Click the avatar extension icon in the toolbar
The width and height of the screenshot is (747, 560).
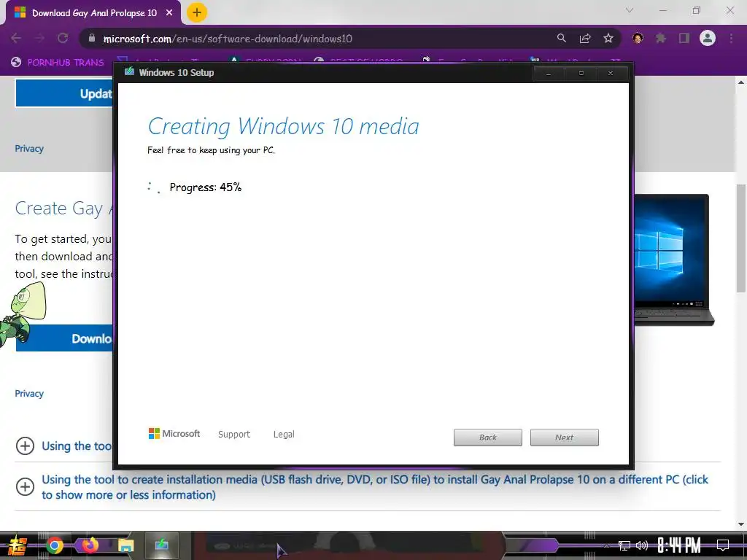pyautogui.click(x=638, y=38)
